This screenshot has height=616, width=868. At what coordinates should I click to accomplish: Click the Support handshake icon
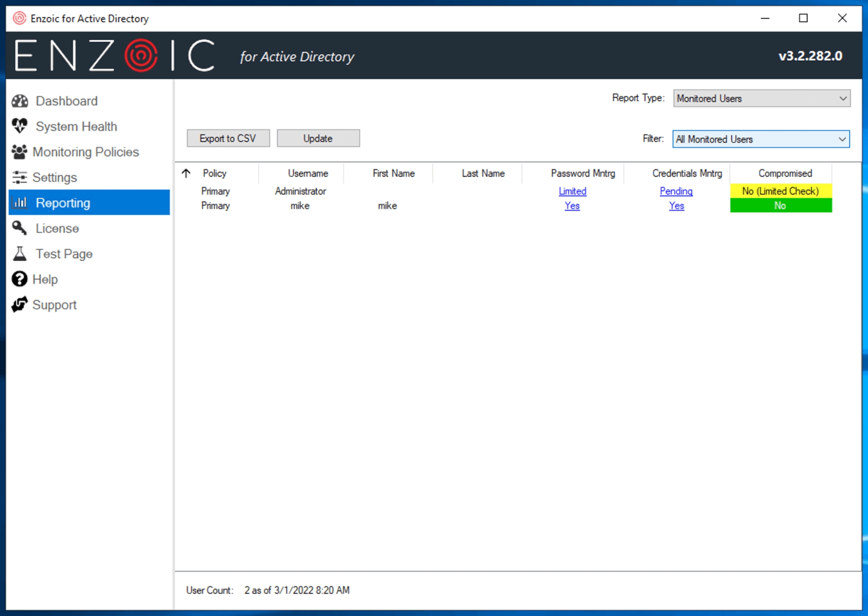tap(19, 305)
